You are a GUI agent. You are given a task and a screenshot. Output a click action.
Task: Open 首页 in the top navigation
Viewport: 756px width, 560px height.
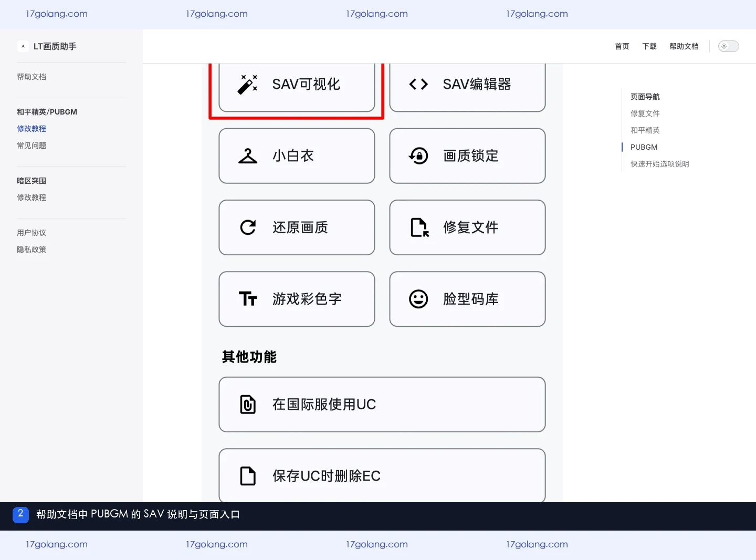coord(622,46)
